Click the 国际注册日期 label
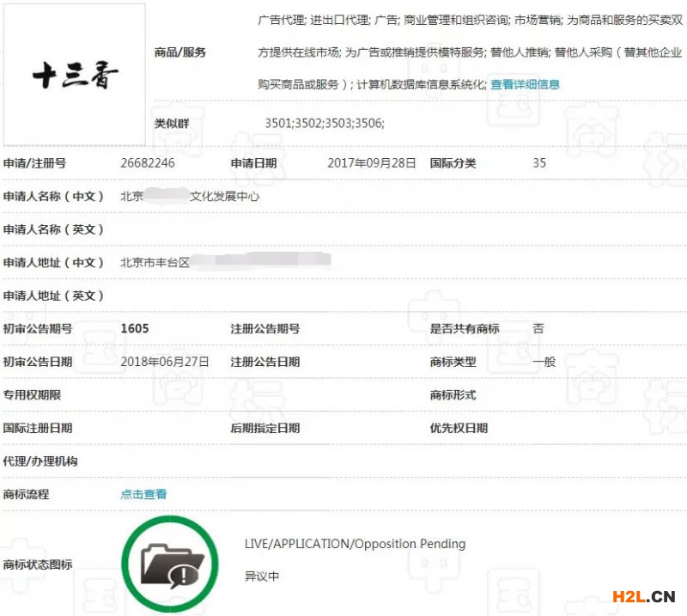 tap(38, 428)
